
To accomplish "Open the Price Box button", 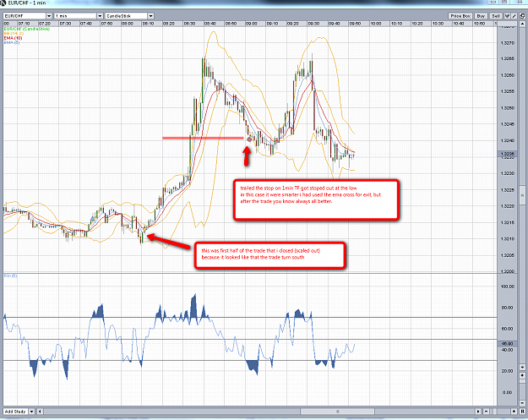I will point(460,16).
